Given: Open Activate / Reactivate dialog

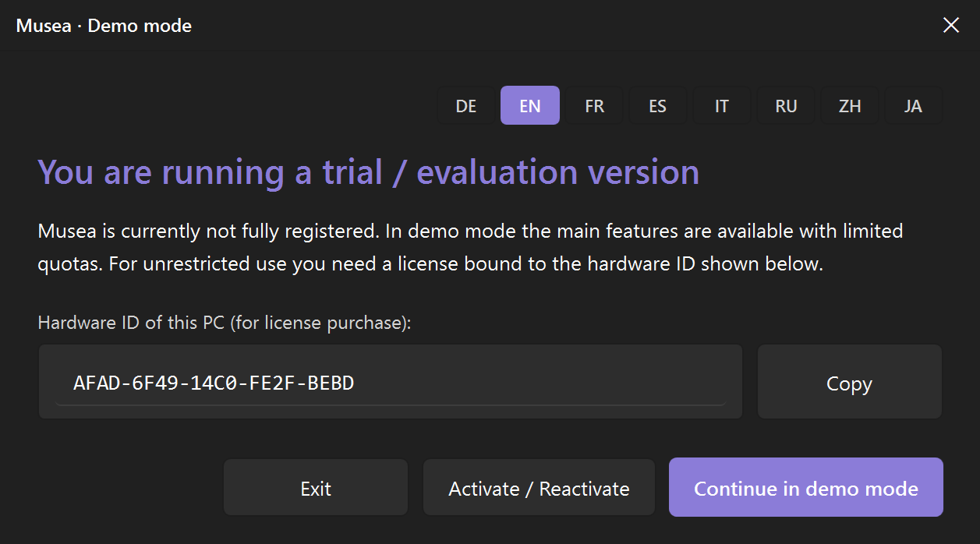Looking at the screenshot, I should coord(539,488).
